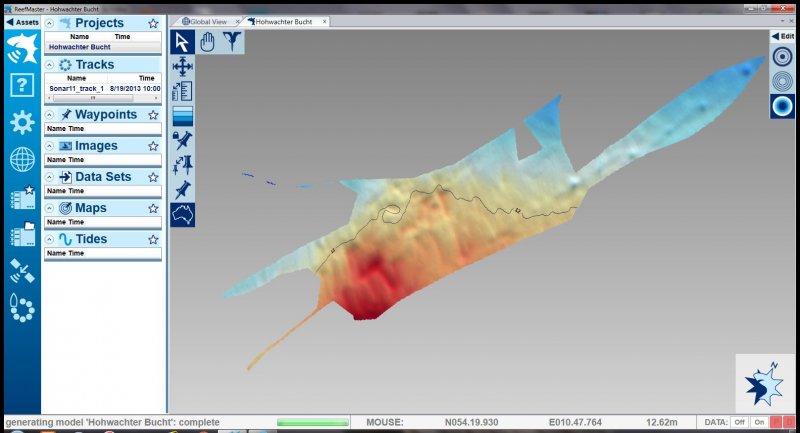
Task: Select Hohwachter Bucht project row
Action: click(x=103, y=47)
